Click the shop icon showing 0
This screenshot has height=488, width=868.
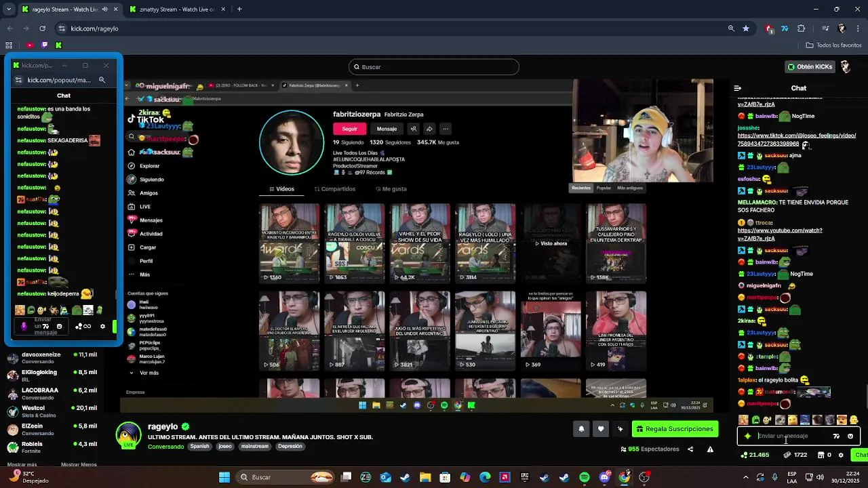[825, 455]
